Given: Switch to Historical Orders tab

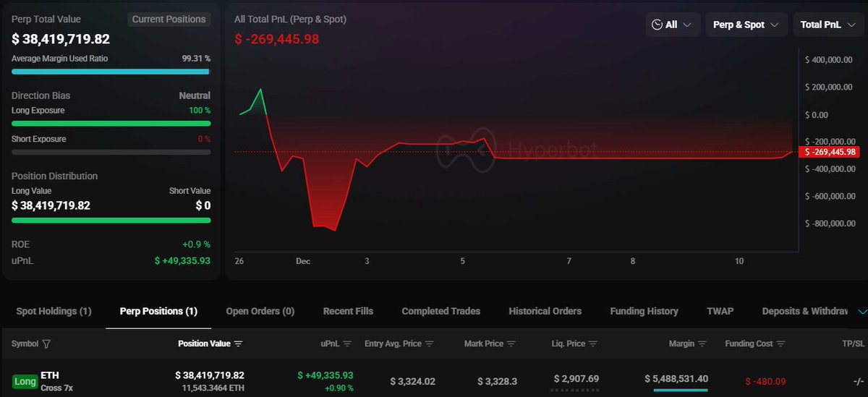Looking at the screenshot, I should pyautogui.click(x=545, y=311).
